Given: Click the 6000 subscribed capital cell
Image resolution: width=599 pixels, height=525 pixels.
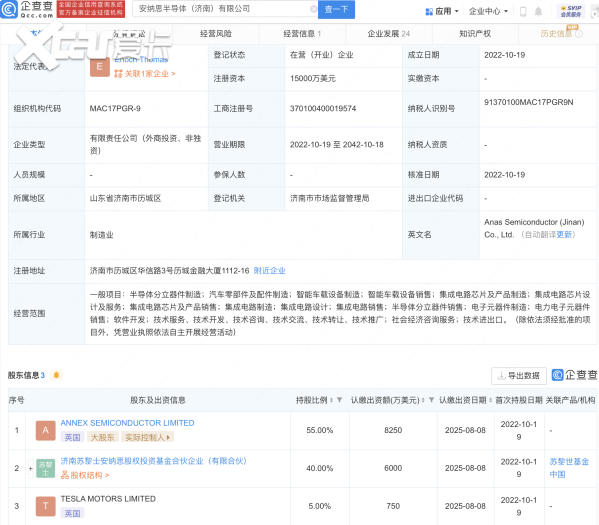Looking at the screenshot, I should tap(393, 468).
